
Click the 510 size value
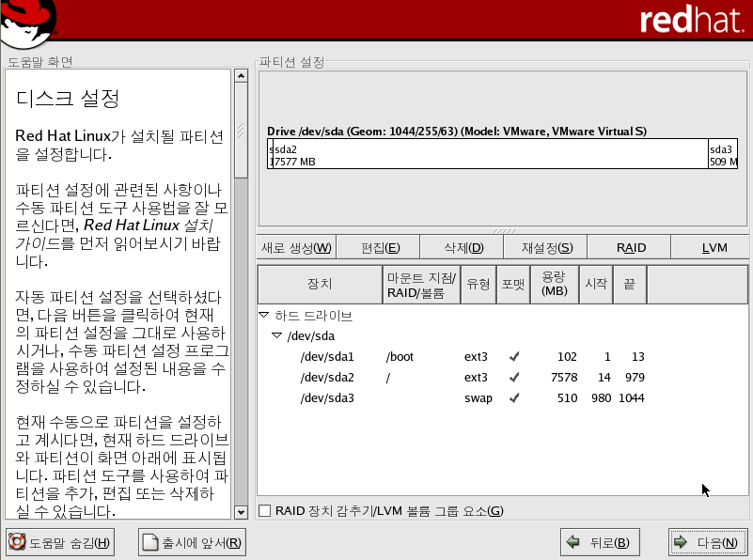[x=567, y=398]
